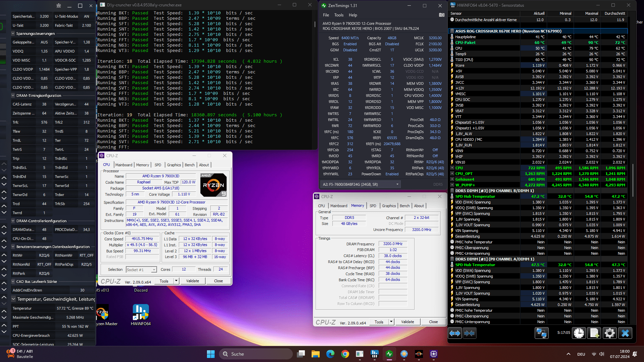Collapse the DRAM-Timingkonfiguration section
This screenshot has width=644, height=362.
[13, 96]
